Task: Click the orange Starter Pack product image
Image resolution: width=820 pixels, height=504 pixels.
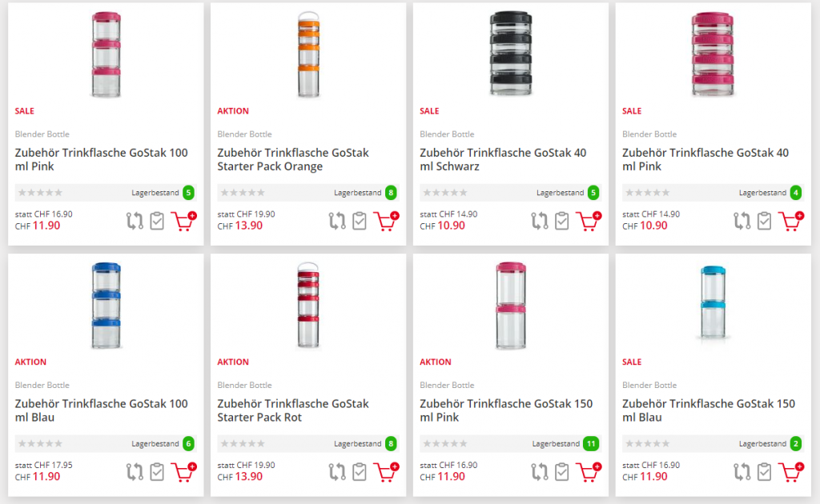Action: [308, 54]
